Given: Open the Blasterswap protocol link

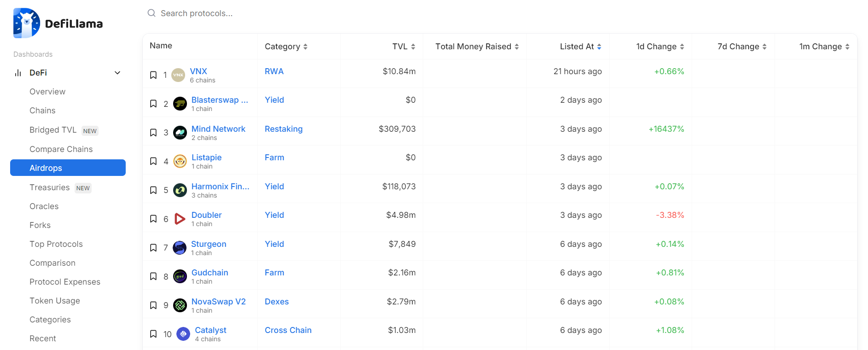Looking at the screenshot, I should [220, 100].
